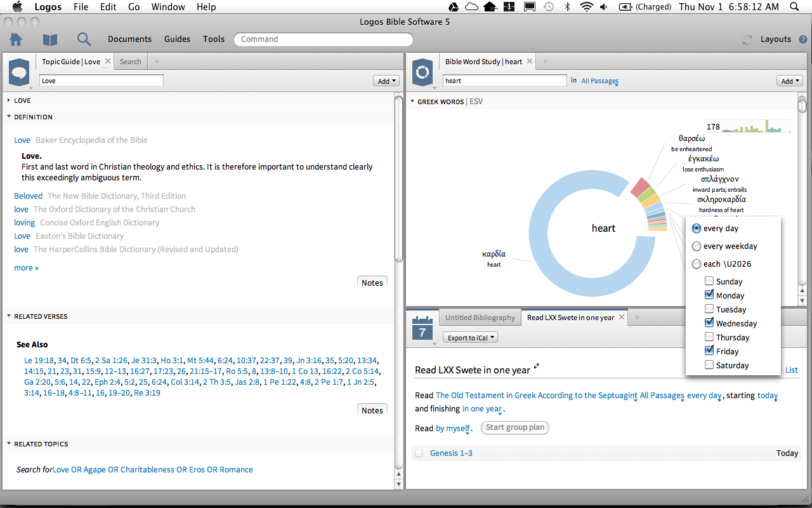Screen dimensions: 812x508
Task: Click the Home icon in toolbar
Action: coord(16,39)
